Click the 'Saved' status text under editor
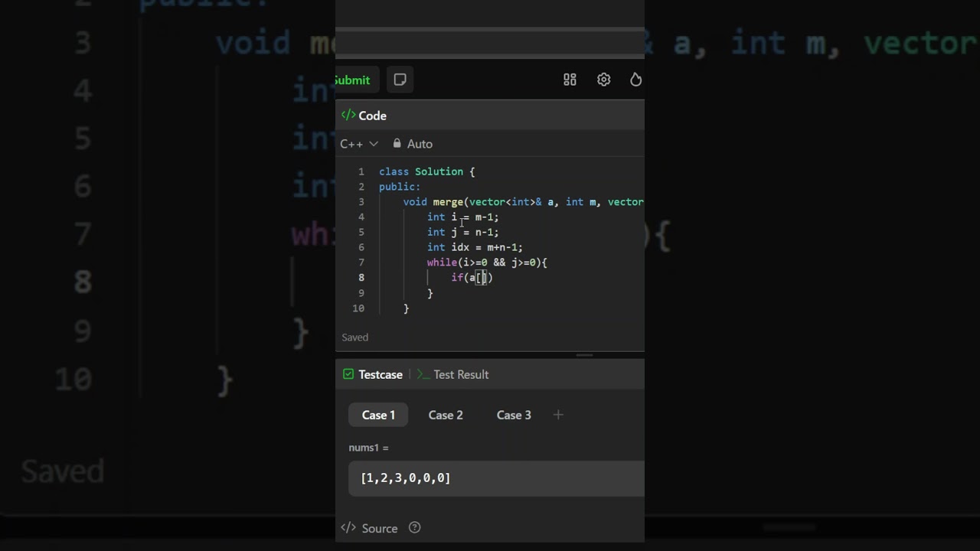980x551 pixels. 354,337
